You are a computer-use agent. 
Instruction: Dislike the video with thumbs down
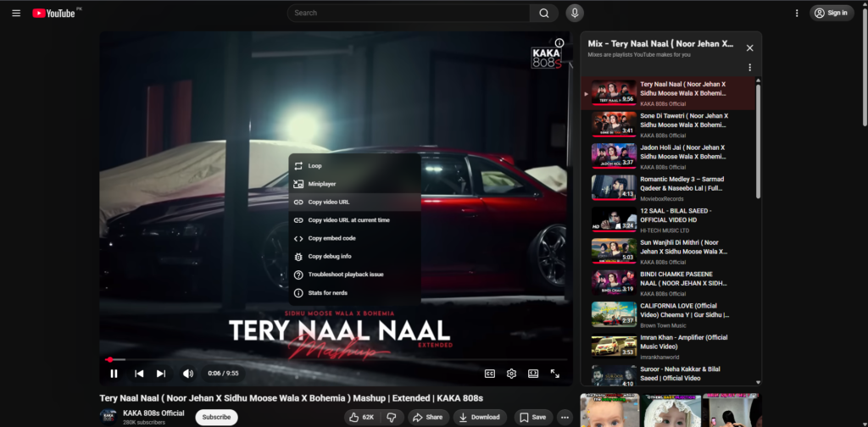(x=392, y=417)
